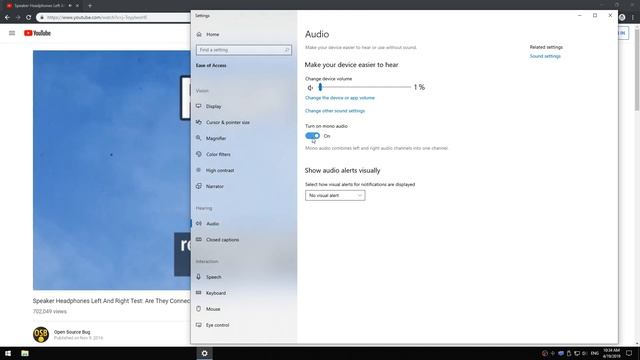Click the Magnifier icon
Screen dimensions: 640x360
(x=199, y=138)
